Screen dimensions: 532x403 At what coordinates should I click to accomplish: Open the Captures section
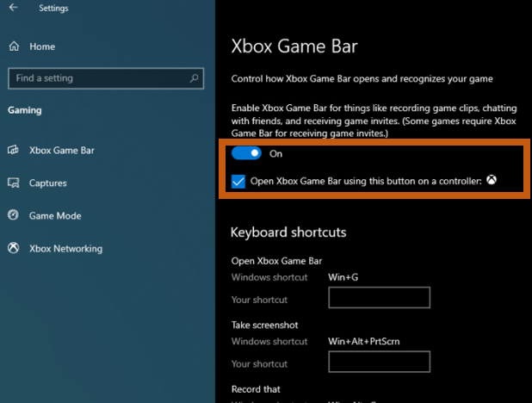(48, 183)
